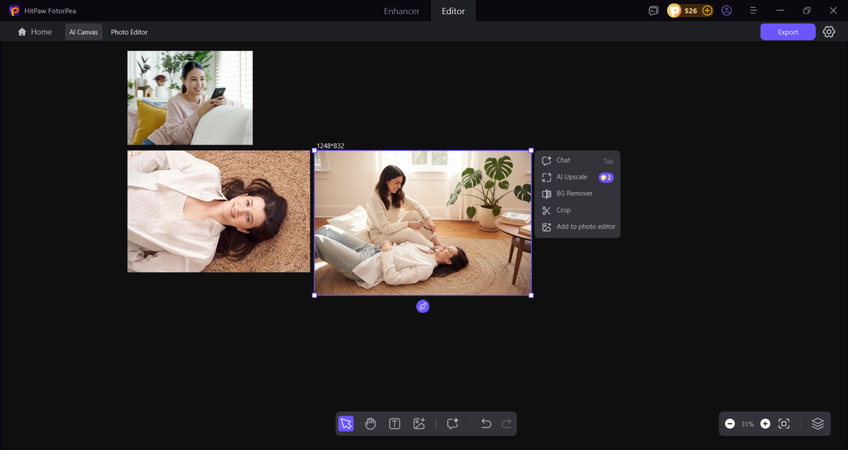Switch to the Enhancer tab
Screen dimensions: 848x450
[x=402, y=11]
